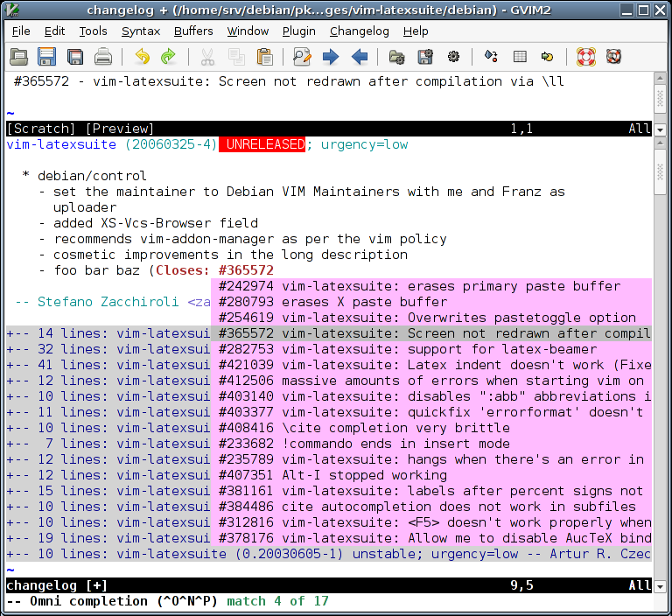672x616 pixels.
Task: Click the Make toolbar icon
Action: [x=491, y=57]
